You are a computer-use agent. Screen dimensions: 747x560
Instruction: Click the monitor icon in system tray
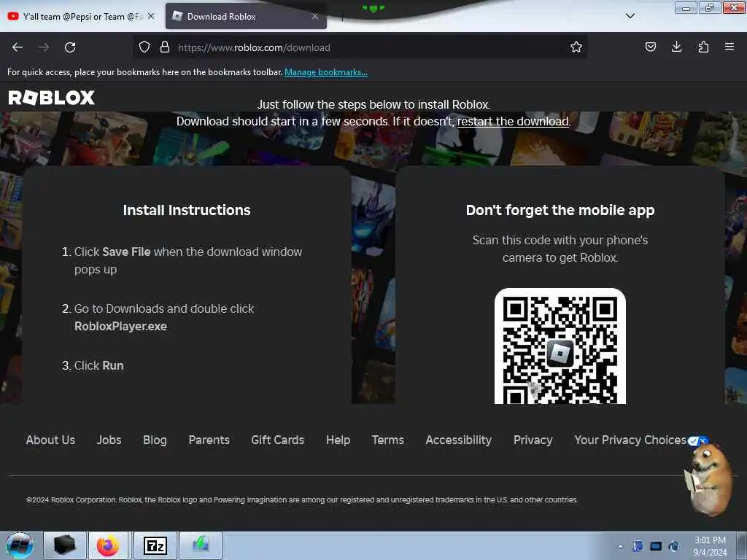tap(656, 546)
